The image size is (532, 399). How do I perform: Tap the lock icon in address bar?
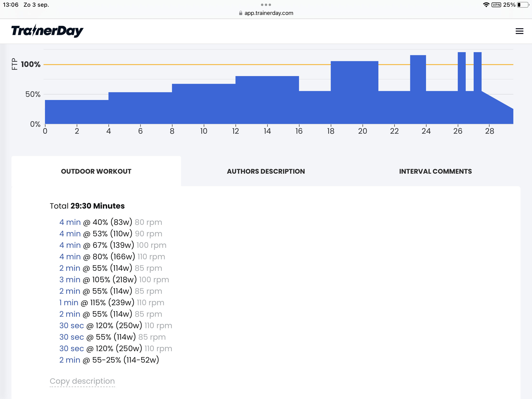click(x=240, y=13)
